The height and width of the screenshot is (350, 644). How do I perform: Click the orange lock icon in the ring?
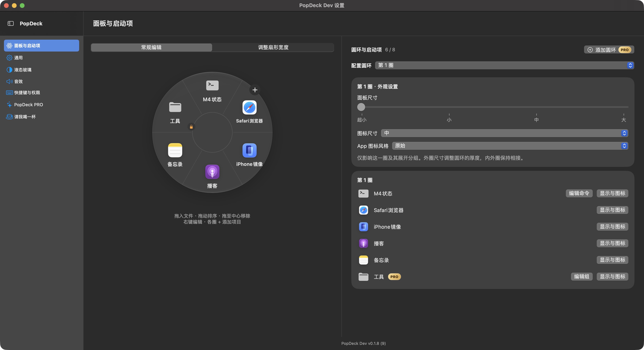pyautogui.click(x=191, y=127)
